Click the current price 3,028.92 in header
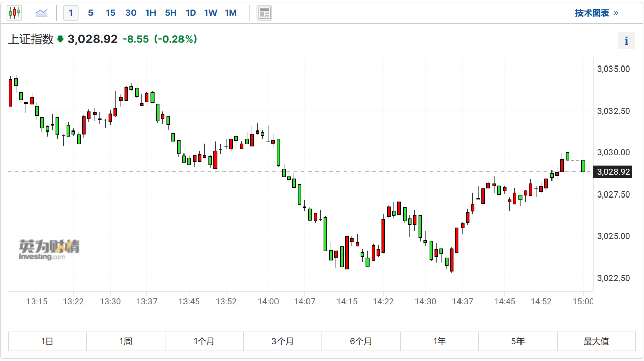Viewport: 644px width, 361px height. [x=93, y=39]
